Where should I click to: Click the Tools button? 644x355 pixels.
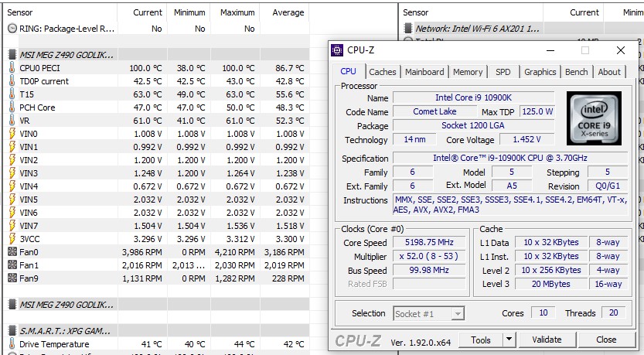pyautogui.click(x=481, y=340)
